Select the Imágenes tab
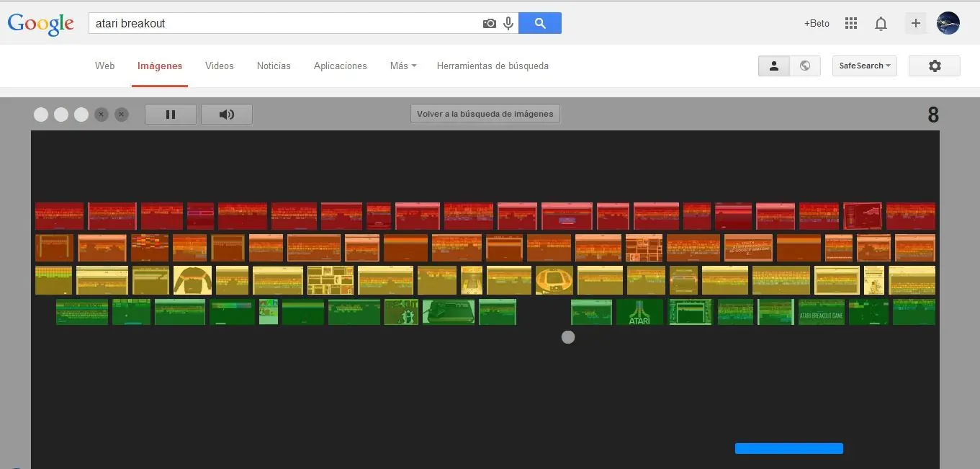This screenshot has width=980, height=469. coord(160,66)
